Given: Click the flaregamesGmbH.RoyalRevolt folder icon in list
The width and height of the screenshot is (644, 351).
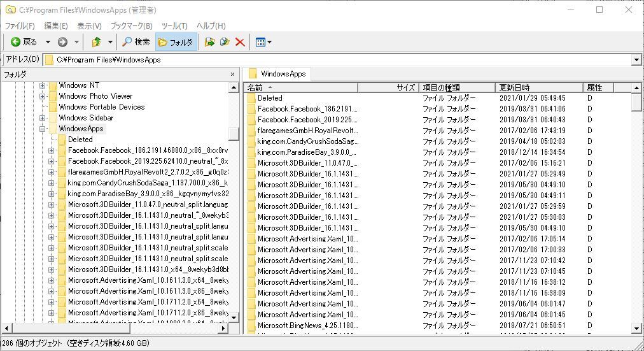Looking at the screenshot, I should (x=251, y=131).
